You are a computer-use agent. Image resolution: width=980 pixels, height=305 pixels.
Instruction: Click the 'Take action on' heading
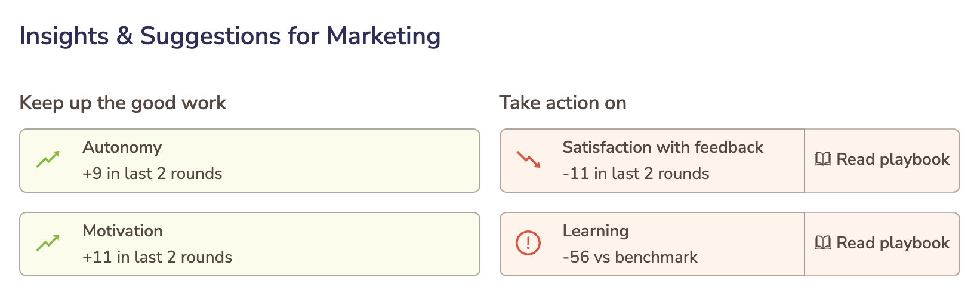click(x=562, y=103)
